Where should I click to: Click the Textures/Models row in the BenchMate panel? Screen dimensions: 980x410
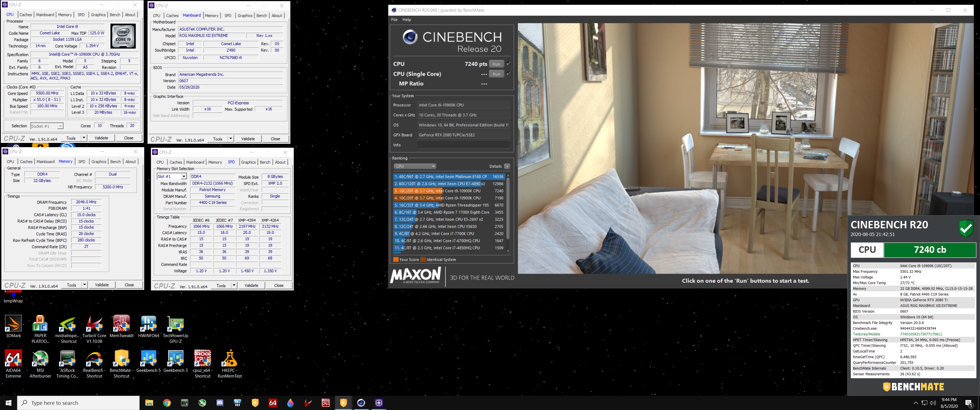click(x=913, y=334)
